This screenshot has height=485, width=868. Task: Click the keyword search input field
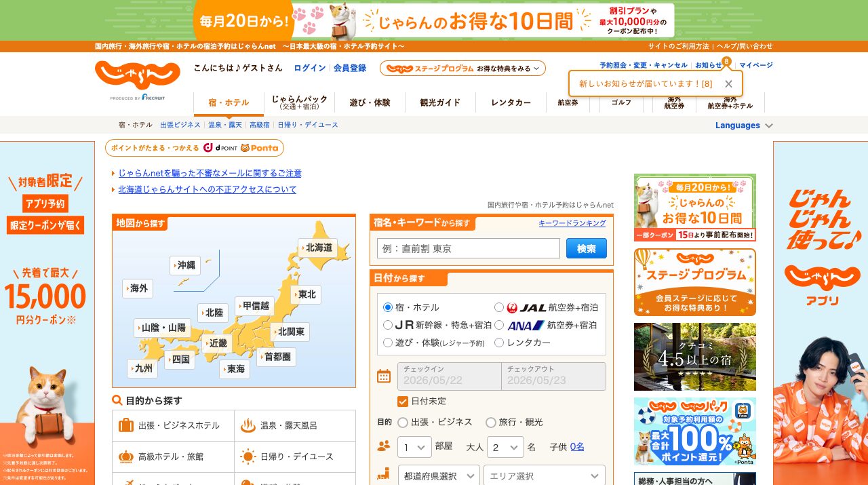(469, 248)
